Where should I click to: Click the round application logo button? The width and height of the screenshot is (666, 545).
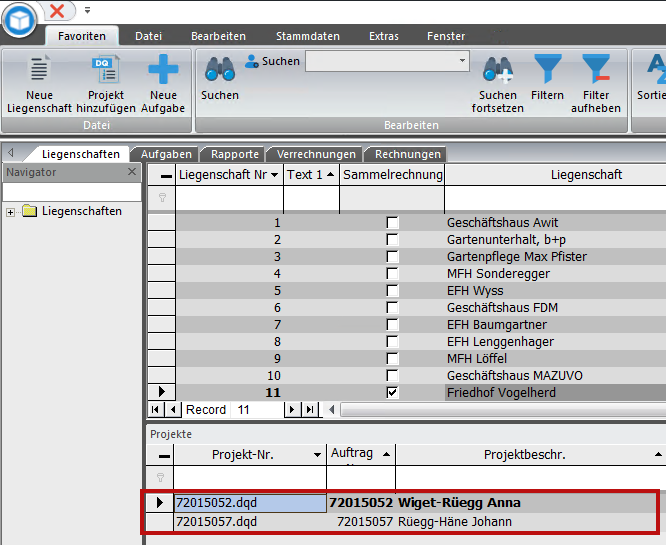pyautogui.click(x=19, y=19)
